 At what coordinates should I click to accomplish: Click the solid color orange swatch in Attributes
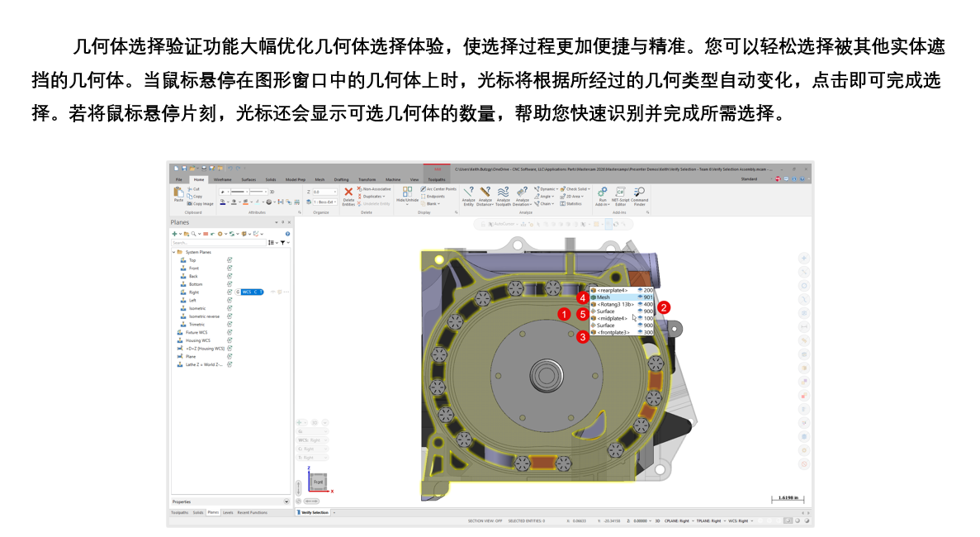click(245, 202)
